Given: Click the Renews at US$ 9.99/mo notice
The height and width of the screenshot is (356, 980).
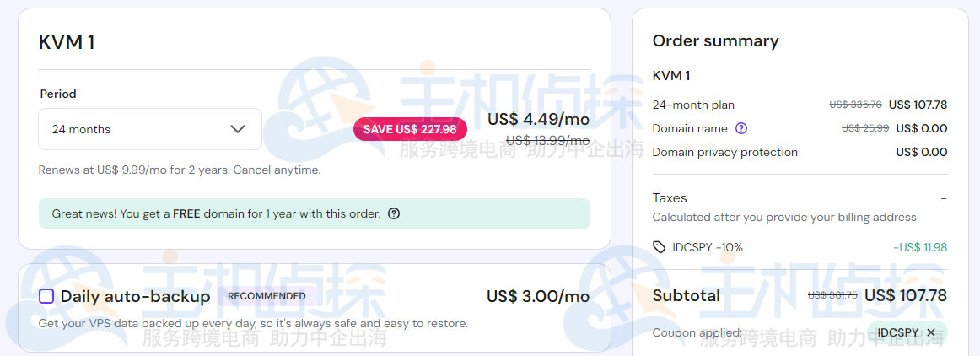Looking at the screenshot, I should coord(180,170).
